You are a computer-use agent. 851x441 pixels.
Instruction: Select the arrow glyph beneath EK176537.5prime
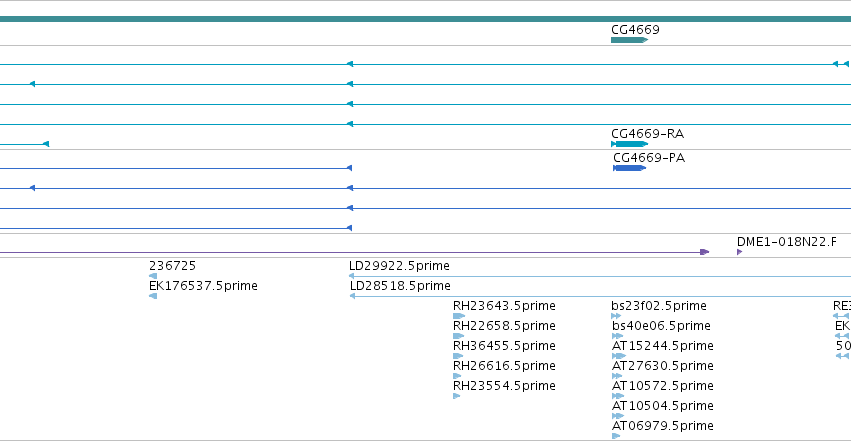pos(153,296)
